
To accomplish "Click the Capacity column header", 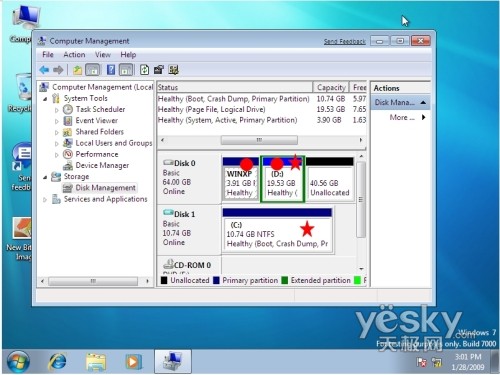I will point(331,87).
